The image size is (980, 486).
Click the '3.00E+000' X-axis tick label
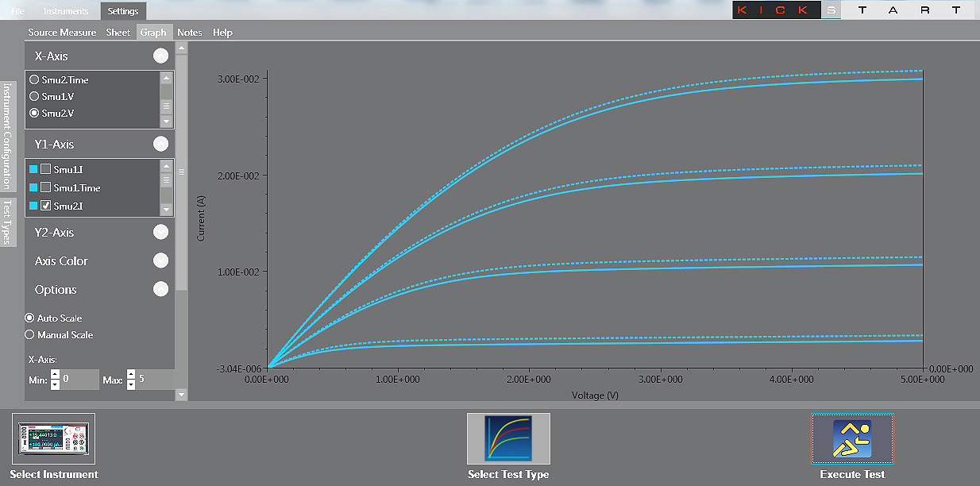pyautogui.click(x=660, y=380)
